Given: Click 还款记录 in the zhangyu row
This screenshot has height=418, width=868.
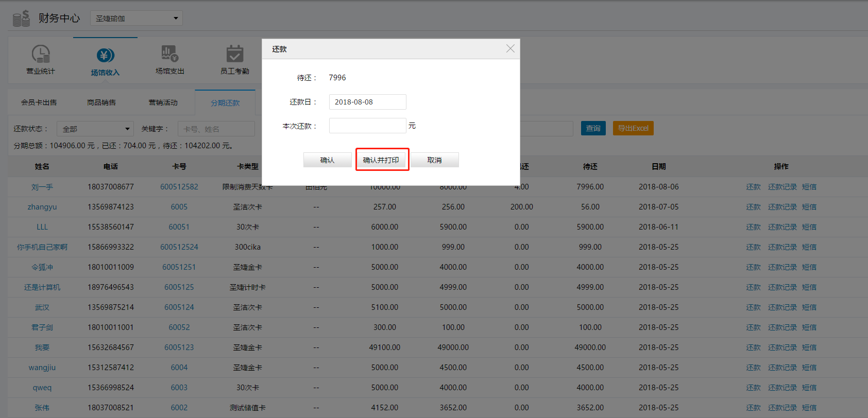Looking at the screenshot, I should tap(782, 207).
